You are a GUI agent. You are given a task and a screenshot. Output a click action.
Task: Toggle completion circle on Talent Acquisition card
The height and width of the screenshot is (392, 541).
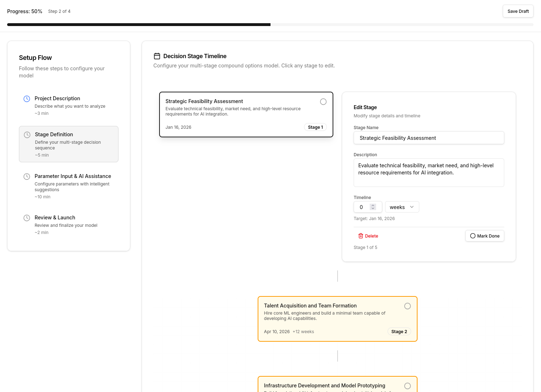(x=408, y=306)
